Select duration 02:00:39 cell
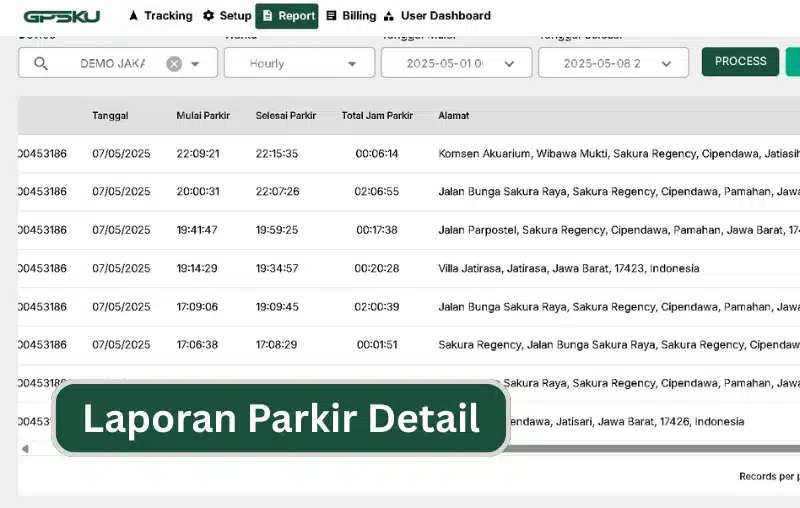This screenshot has height=508, width=800. pos(377,307)
